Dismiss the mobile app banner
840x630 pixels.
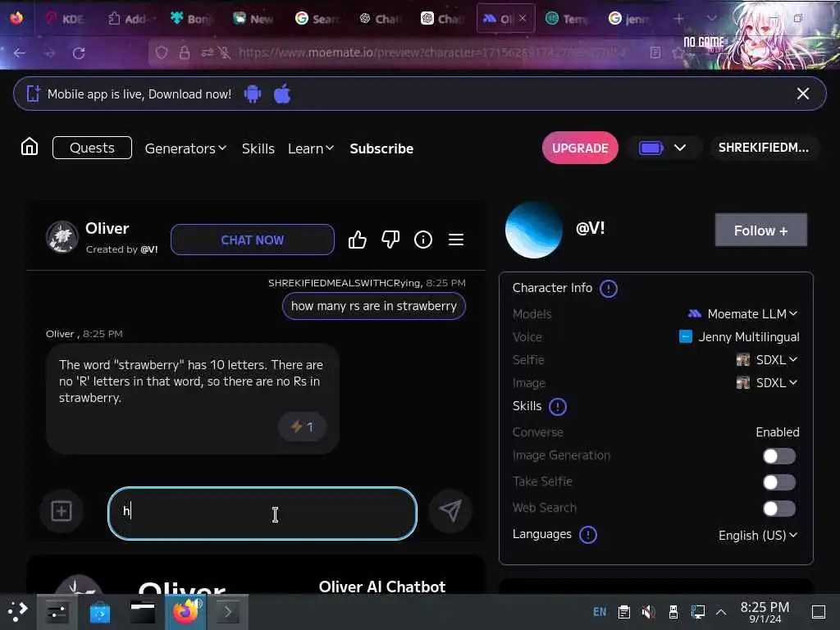point(802,94)
